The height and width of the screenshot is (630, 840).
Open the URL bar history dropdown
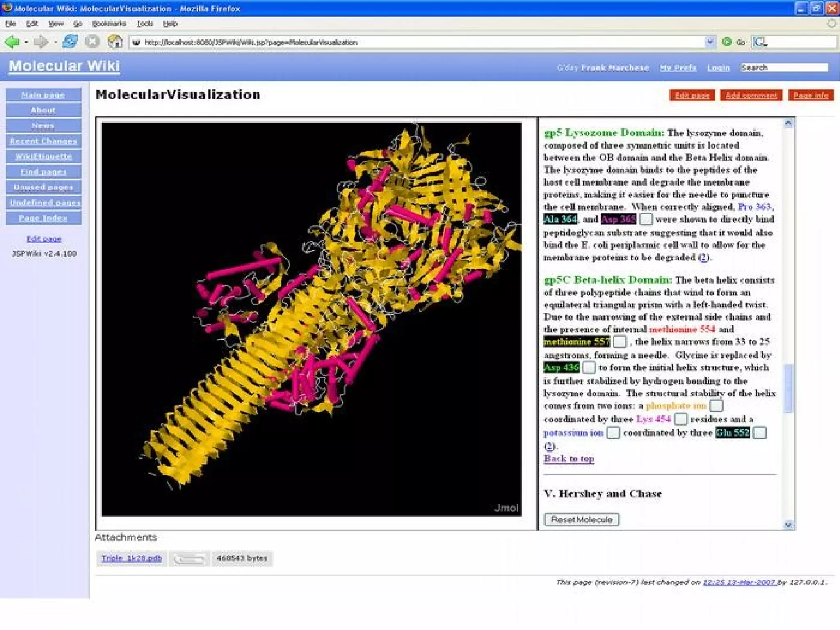[710, 42]
